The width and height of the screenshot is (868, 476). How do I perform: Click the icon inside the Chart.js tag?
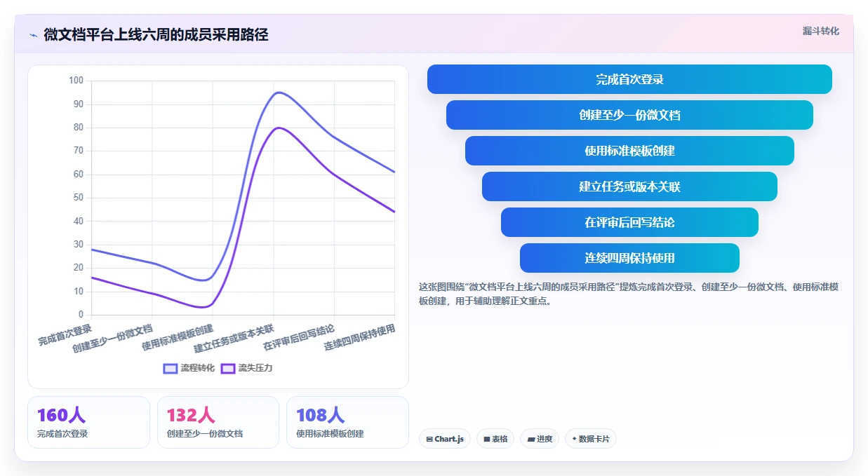[x=429, y=440]
